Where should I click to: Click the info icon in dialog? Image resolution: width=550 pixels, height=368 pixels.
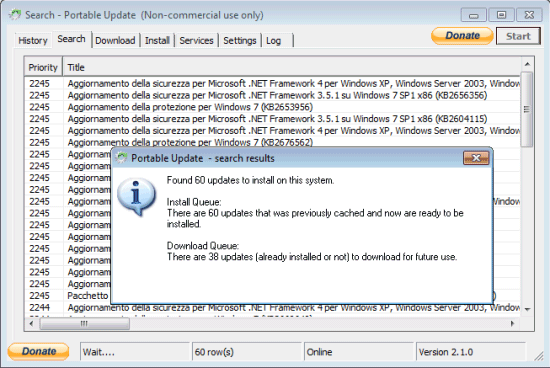pos(136,196)
